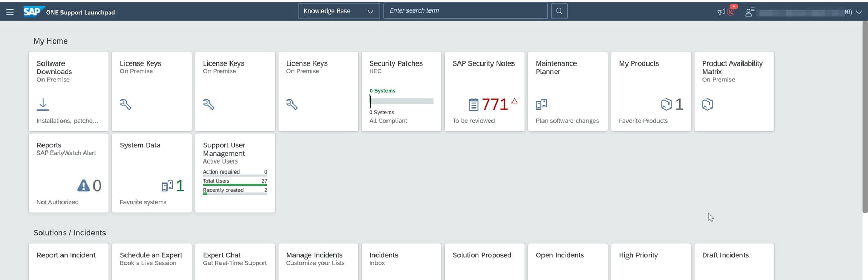
Task: Click the System Data favorite systems icon
Action: (168, 186)
